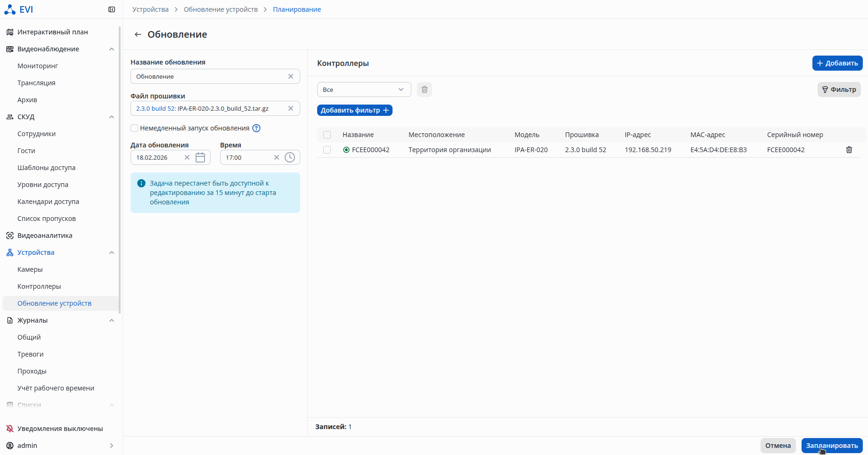Open the Все dropdown list
This screenshot has width=868, height=455.
pos(364,89)
